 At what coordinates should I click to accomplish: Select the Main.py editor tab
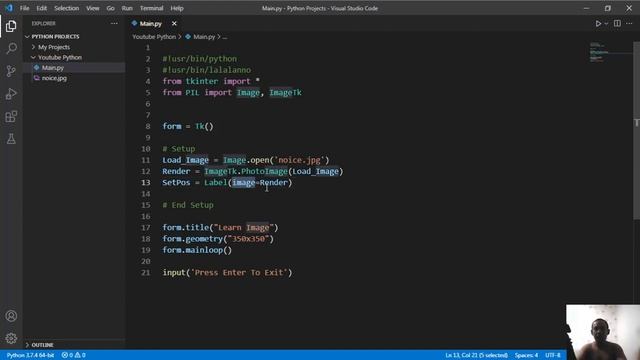click(x=151, y=24)
